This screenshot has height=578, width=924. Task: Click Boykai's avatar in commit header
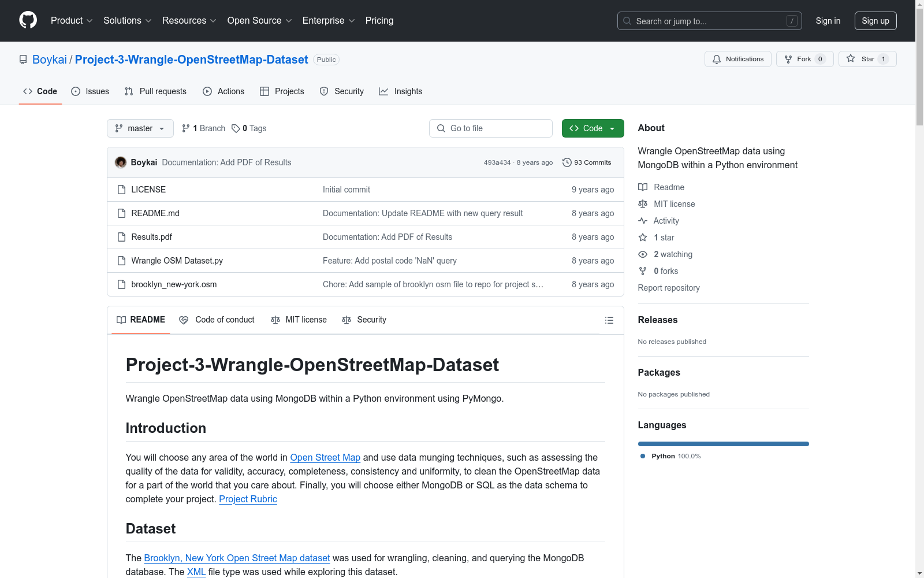tap(121, 162)
